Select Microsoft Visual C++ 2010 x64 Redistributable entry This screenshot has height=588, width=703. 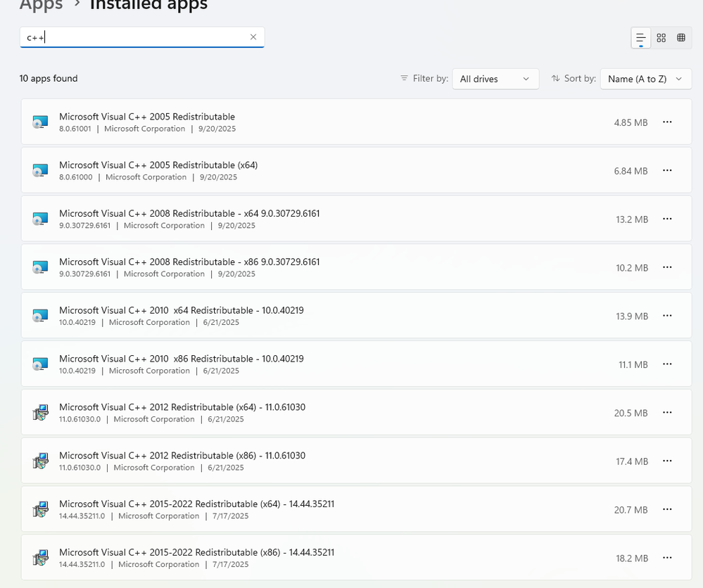pos(182,311)
